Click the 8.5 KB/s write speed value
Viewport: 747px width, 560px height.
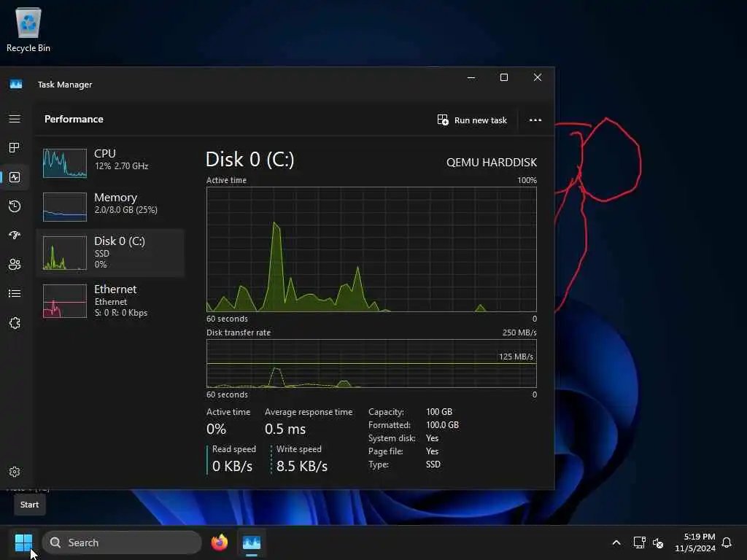pyautogui.click(x=302, y=466)
